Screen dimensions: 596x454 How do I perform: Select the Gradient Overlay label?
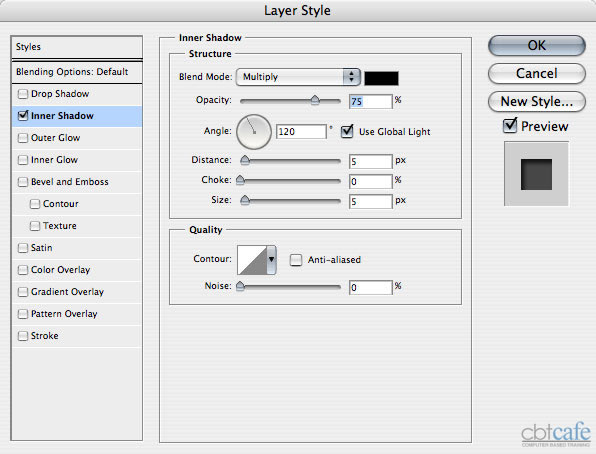67,292
